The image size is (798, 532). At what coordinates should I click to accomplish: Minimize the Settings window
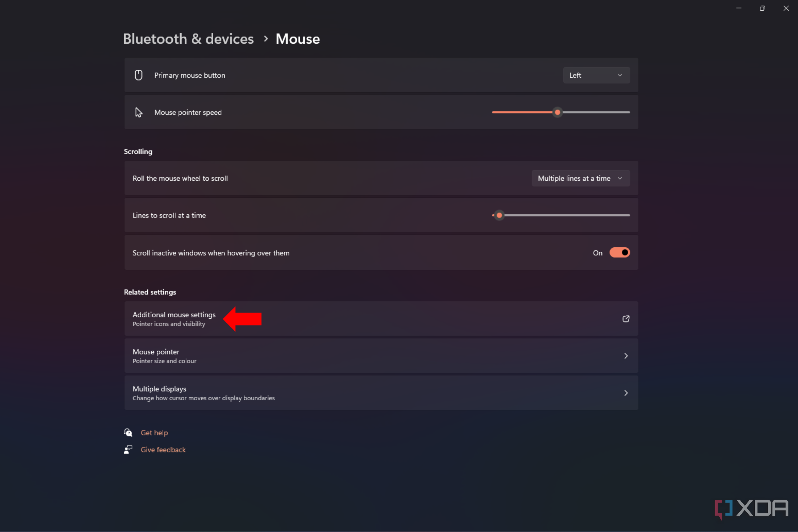739,8
